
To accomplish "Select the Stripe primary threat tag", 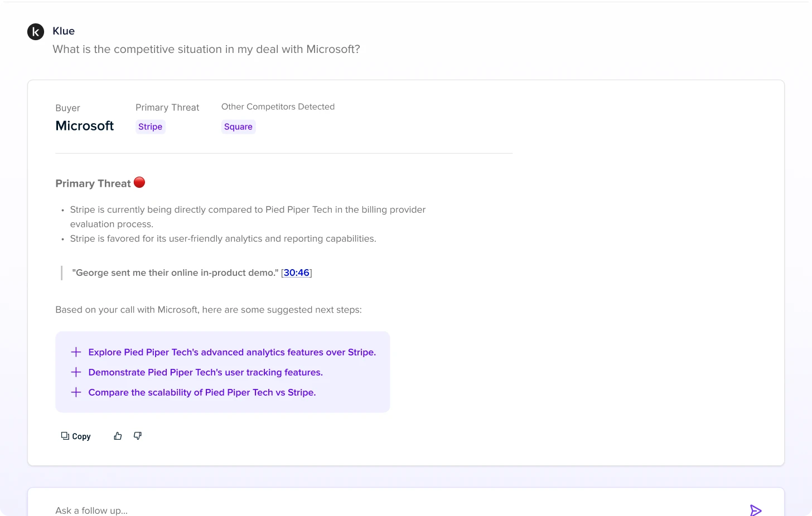I will [x=151, y=126].
